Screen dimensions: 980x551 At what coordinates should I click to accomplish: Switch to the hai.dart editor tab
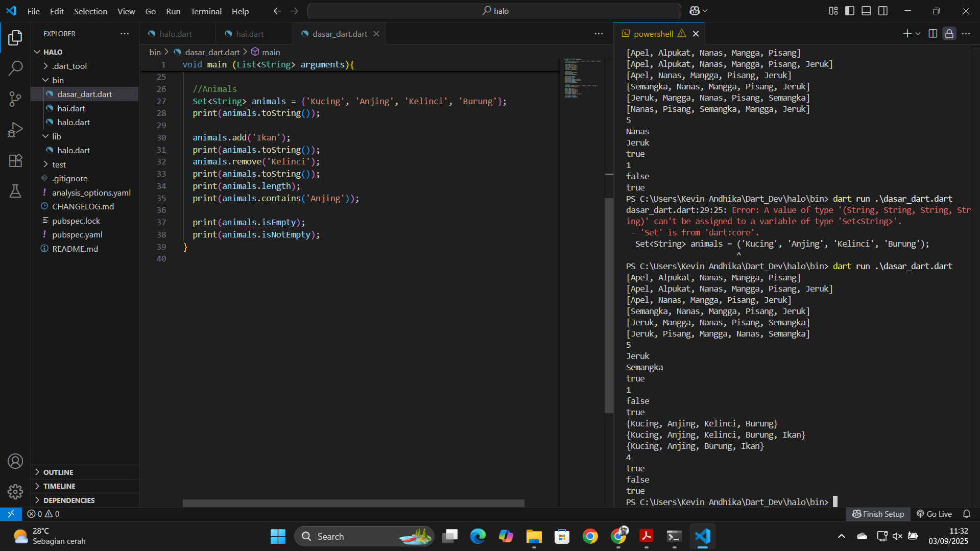[x=250, y=34]
